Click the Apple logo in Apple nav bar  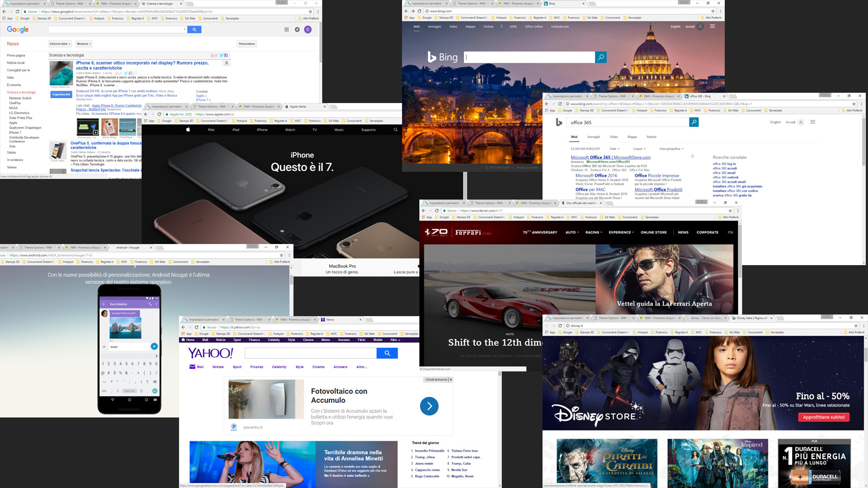[x=188, y=130]
